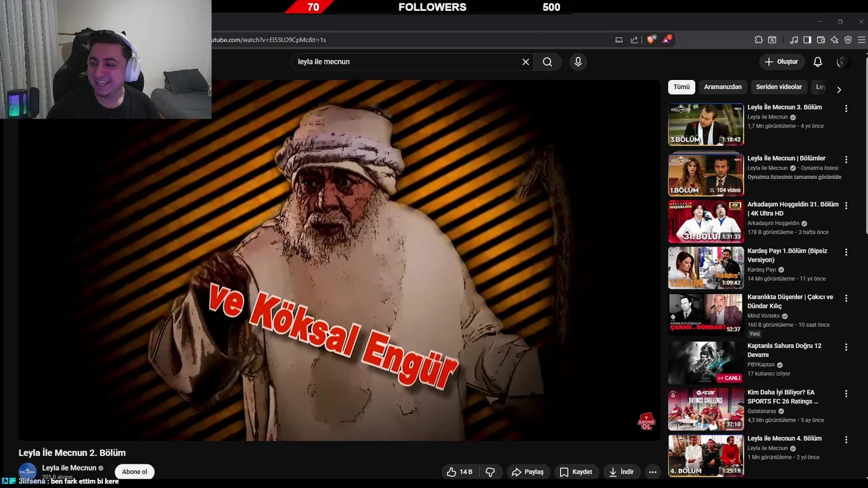
Task: Subscribe with the Abone ol button
Action: (134, 472)
